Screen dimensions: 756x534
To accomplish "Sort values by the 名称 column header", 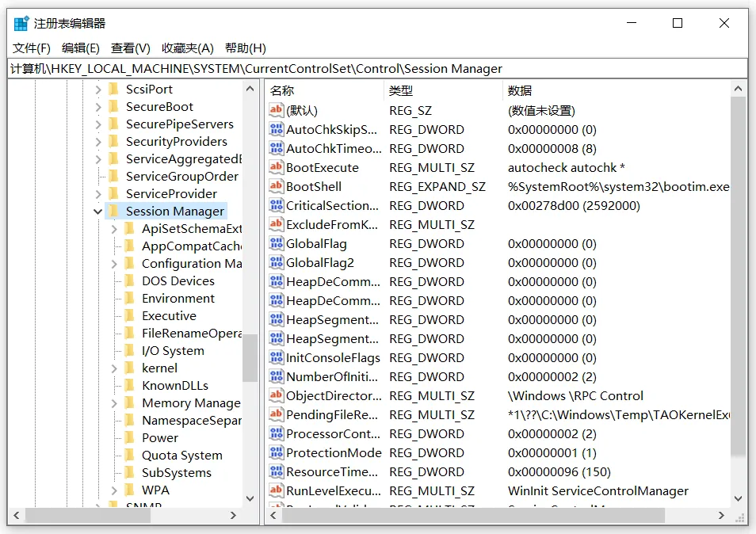I will point(325,90).
